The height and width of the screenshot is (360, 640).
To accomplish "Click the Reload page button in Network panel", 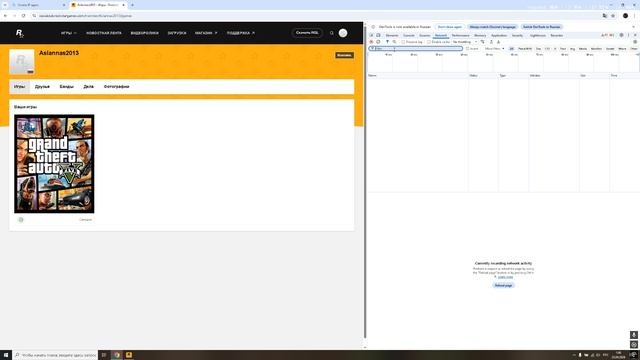I will (x=503, y=285).
